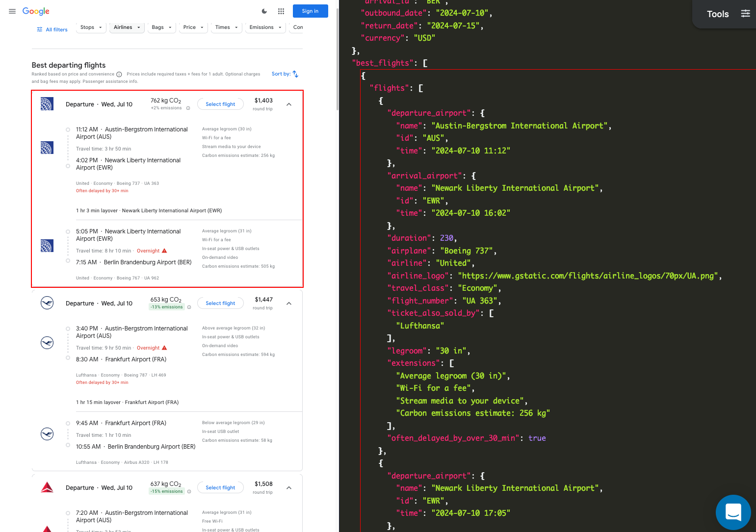Open the Google main menu hamburger icon
This screenshot has height=532, width=756.
12,11
